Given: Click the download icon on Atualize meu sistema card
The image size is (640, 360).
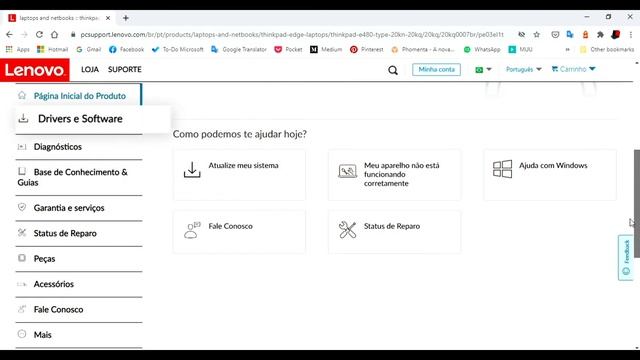Looking at the screenshot, I should (x=192, y=170).
